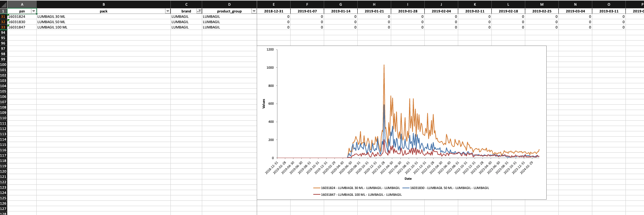Select column A header
This screenshot has width=644, height=215.
22,5
